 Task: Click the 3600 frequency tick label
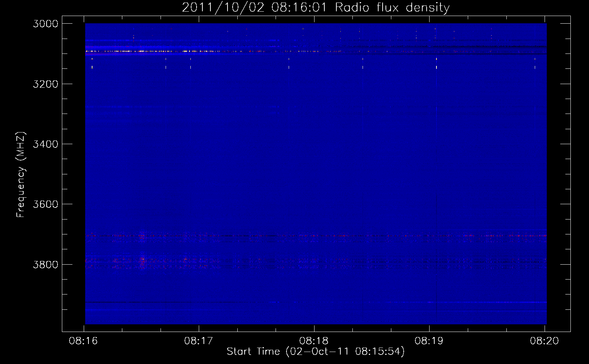(x=46, y=204)
